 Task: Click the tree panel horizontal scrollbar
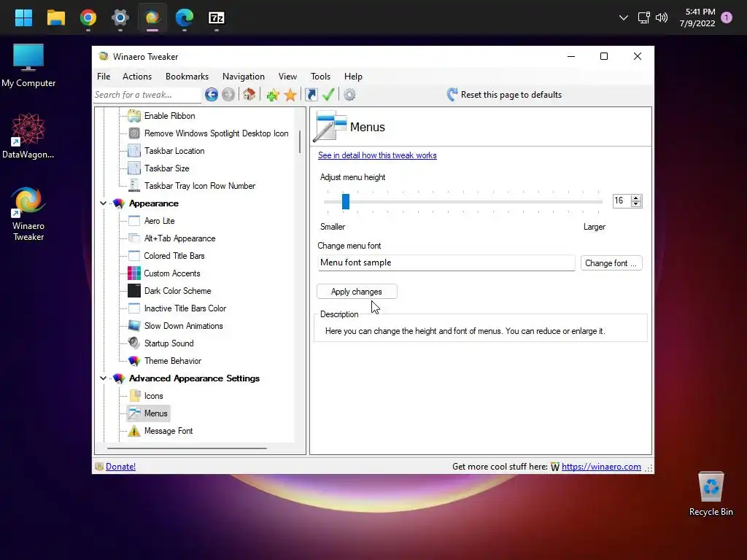pyautogui.click(x=187, y=448)
